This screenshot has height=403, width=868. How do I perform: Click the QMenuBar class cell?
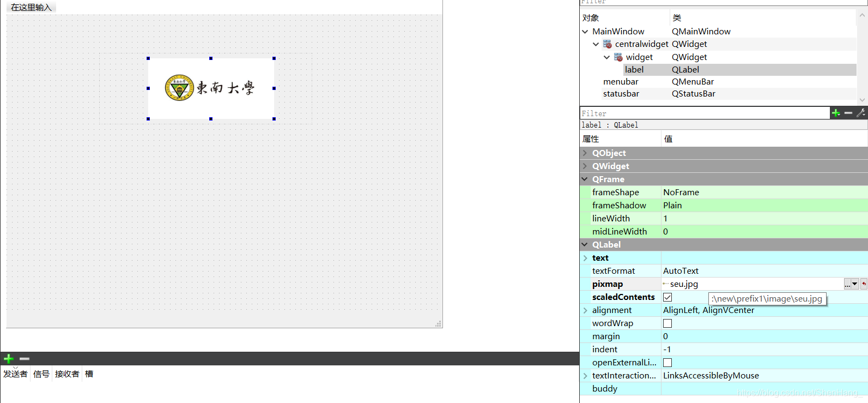point(693,82)
